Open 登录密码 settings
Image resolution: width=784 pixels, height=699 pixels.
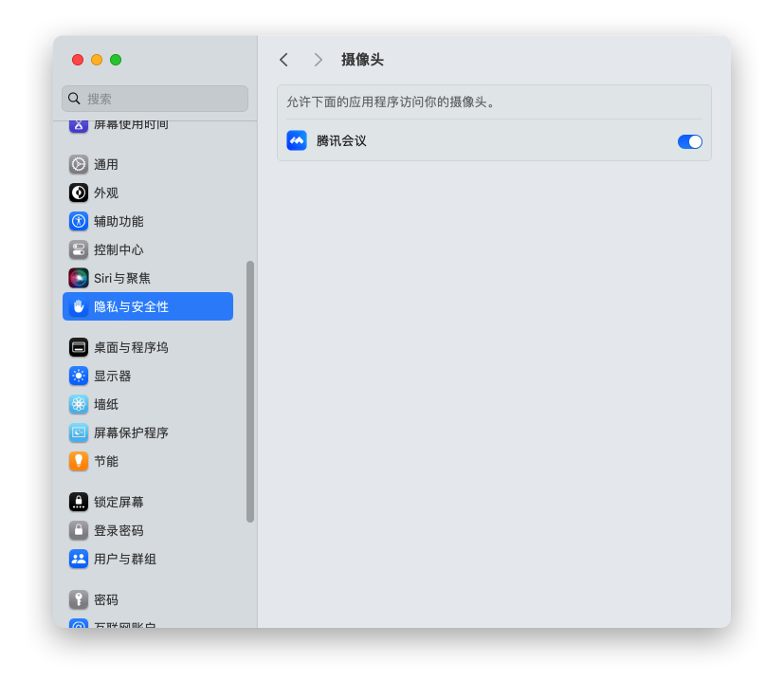[119, 530]
